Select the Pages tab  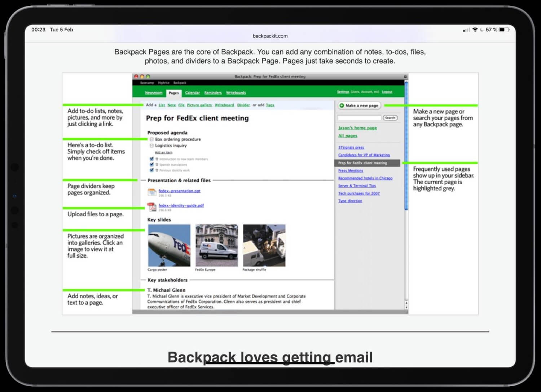(x=173, y=93)
